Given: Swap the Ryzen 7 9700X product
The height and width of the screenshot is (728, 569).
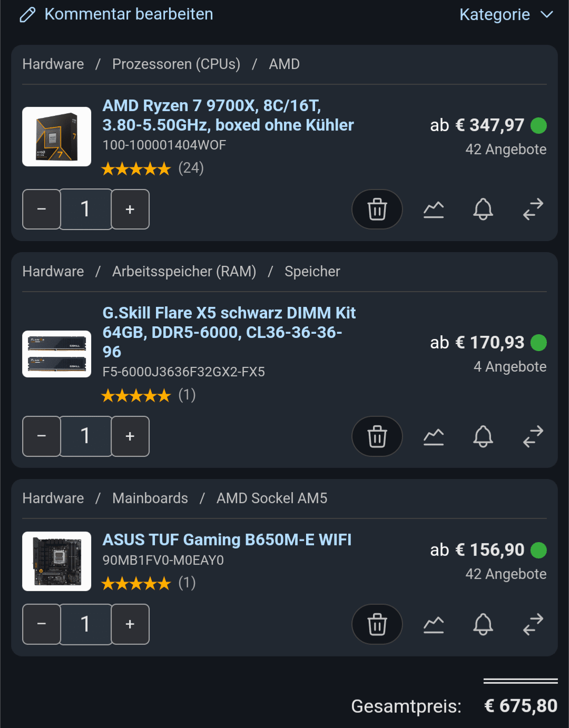Looking at the screenshot, I should (533, 210).
